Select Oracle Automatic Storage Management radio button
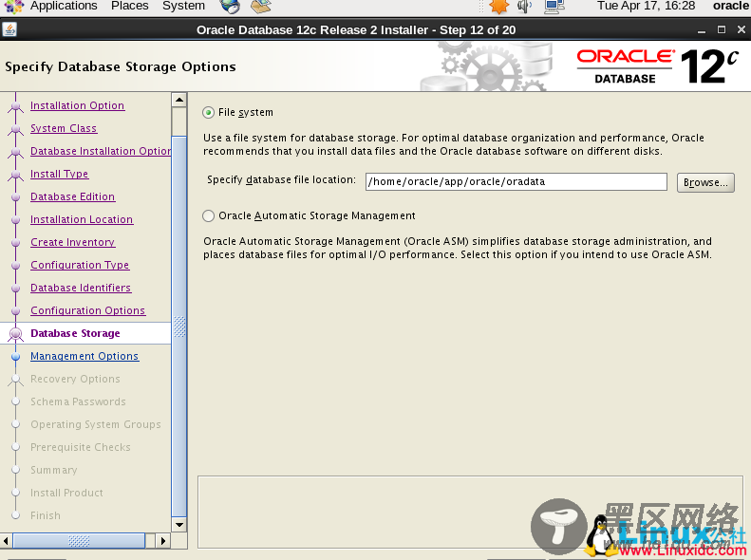Viewport: 751px width, 560px height. 208,215
